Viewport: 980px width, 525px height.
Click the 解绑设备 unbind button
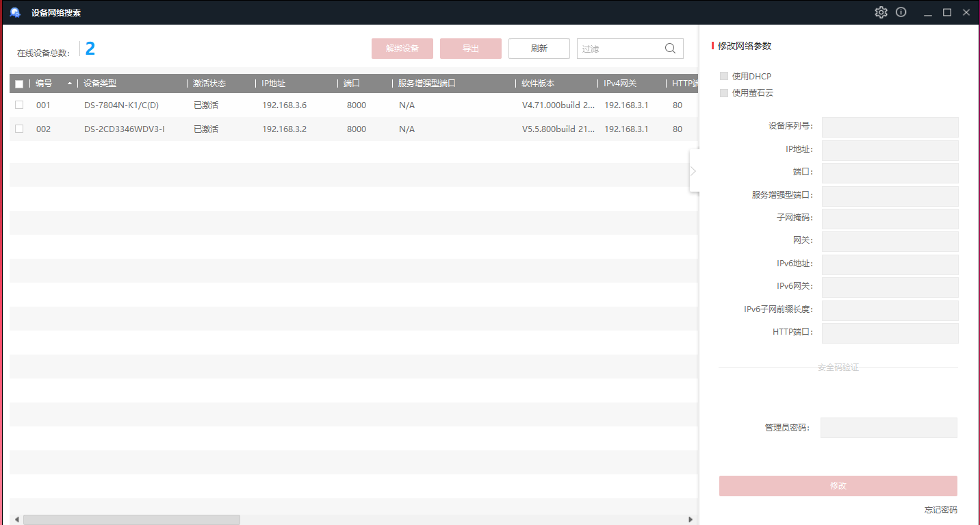[x=402, y=48]
